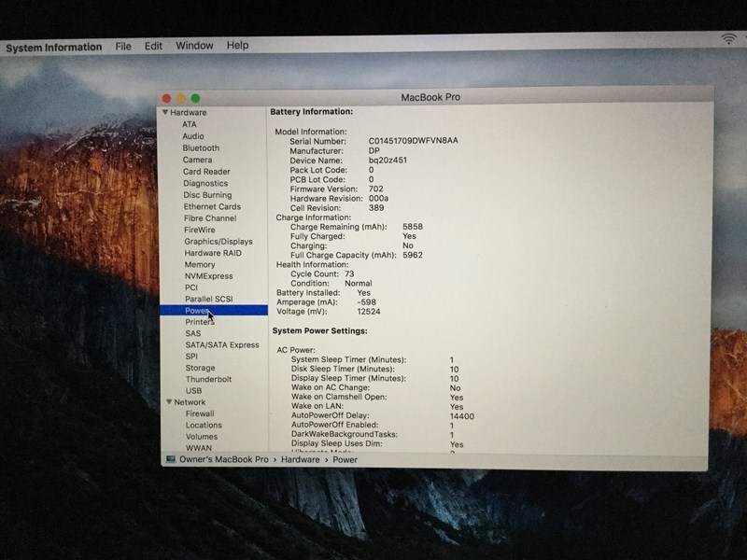
Task: Open the File menu
Action: coord(123,46)
